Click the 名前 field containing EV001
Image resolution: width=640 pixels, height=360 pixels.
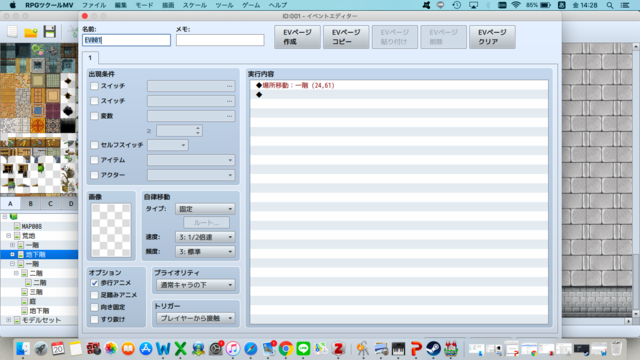(x=127, y=40)
